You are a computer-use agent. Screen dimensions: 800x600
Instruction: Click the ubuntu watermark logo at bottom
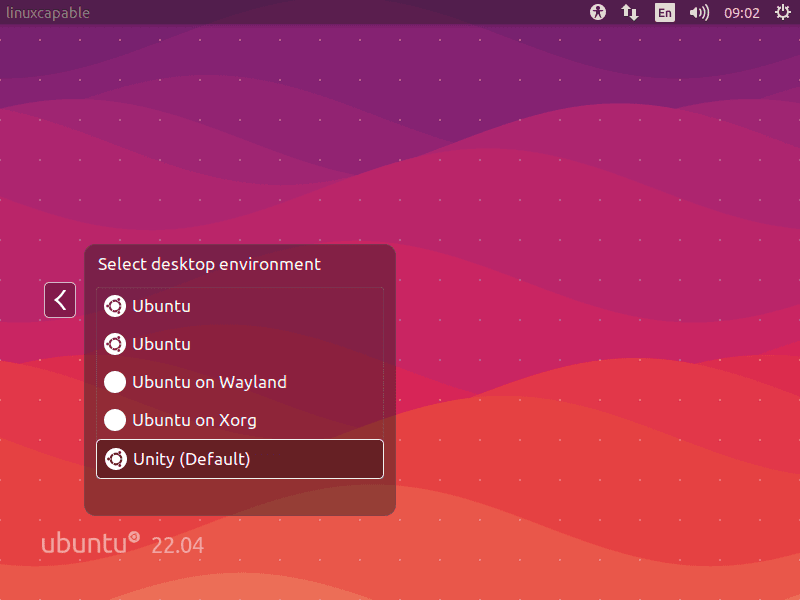pyautogui.click(x=88, y=543)
